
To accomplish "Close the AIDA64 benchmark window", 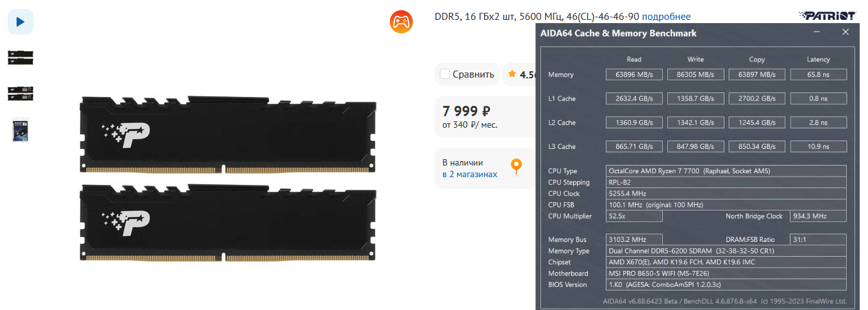I will pyautogui.click(x=846, y=32).
